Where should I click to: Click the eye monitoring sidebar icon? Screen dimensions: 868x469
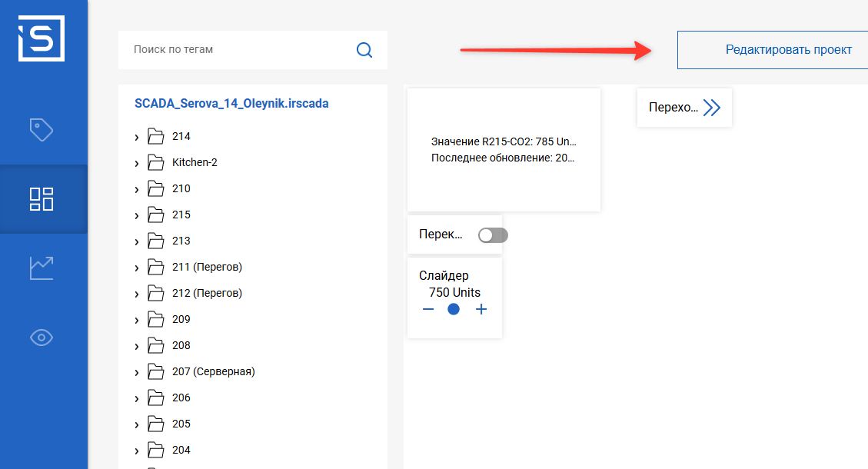42,338
